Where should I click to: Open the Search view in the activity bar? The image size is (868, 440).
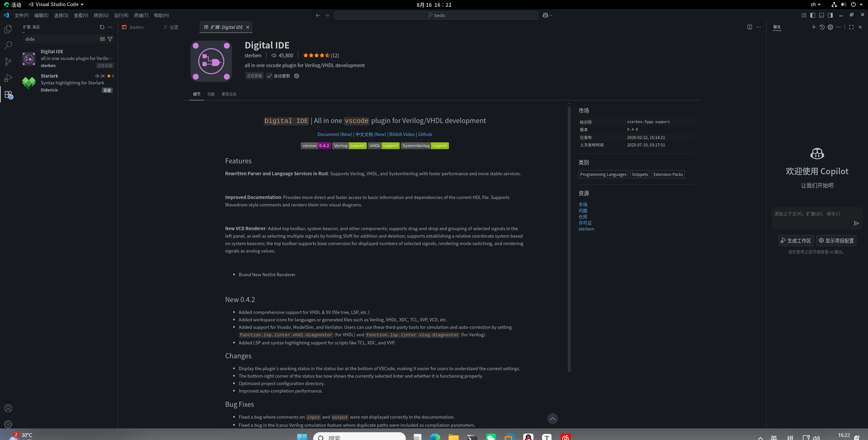[8, 45]
